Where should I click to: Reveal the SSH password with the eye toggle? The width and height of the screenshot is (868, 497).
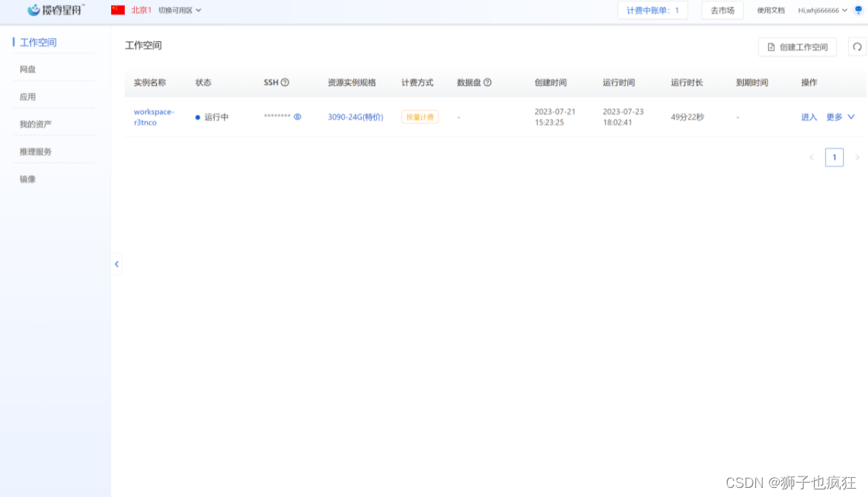(x=297, y=116)
